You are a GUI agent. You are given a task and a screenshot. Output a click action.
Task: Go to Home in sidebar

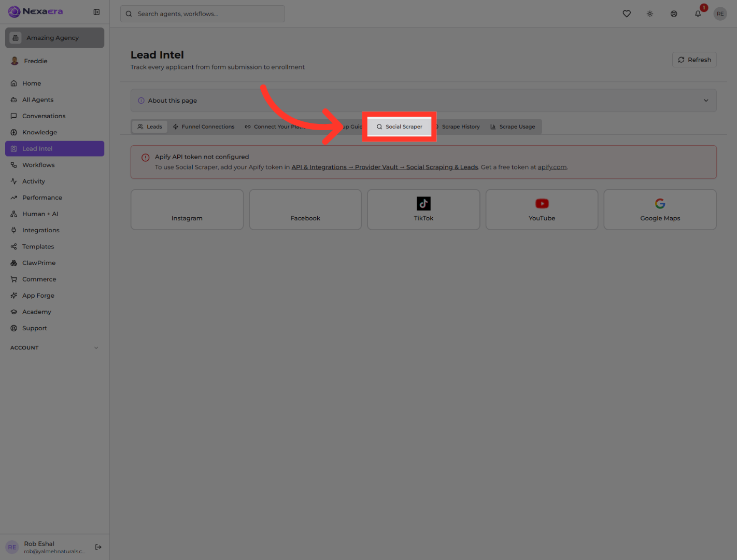(54, 83)
